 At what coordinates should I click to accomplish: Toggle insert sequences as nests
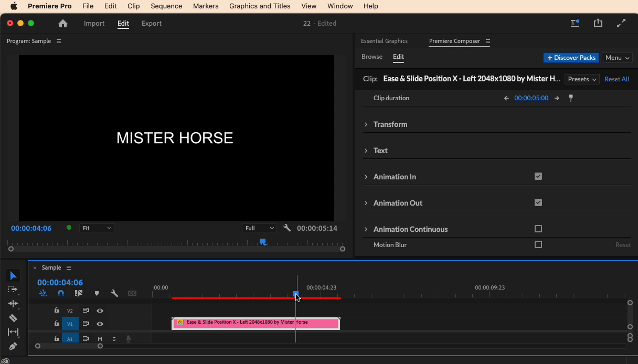[43, 294]
